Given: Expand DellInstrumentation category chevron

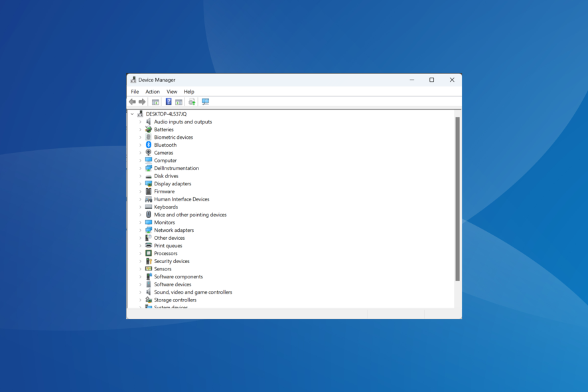Looking at the screenshot, I should point(141,168).
